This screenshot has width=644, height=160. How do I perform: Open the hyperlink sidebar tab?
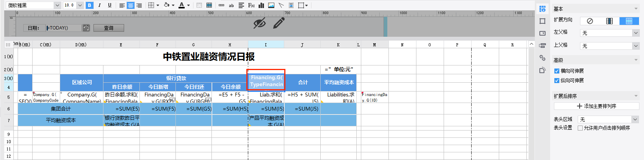[x=542, y=58]
